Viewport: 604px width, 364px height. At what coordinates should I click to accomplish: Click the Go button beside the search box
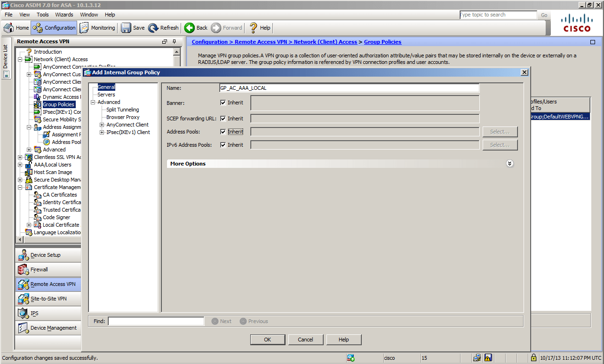pyautogui.click(x=544, y=15)
